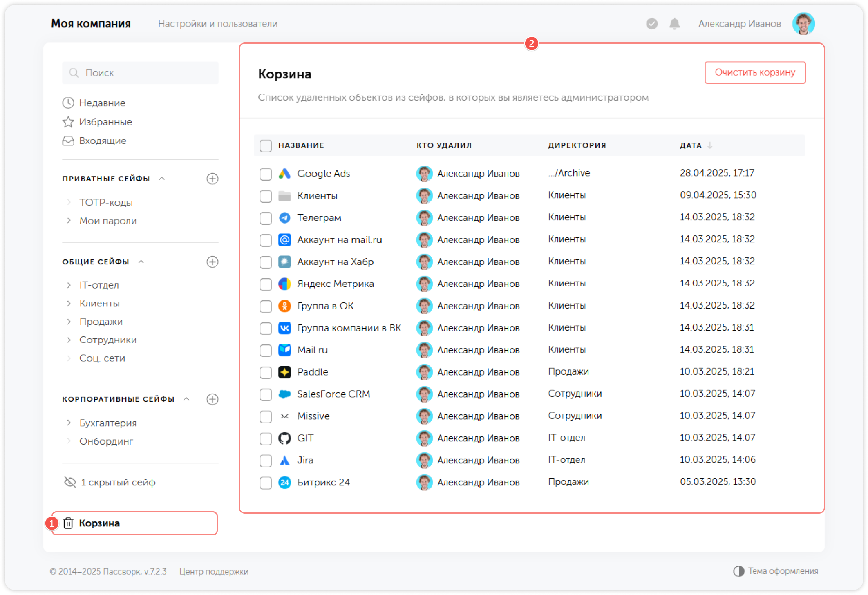The width and height of the screenshot is (868, 595).
Task: Select the Битрикс 24 row checkbox
Action: click(x=266, y=483)
